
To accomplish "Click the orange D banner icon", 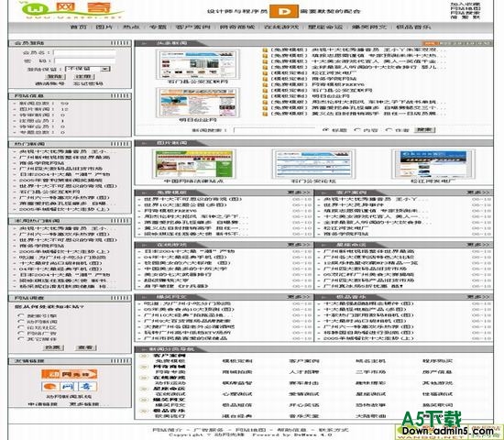I will click(x=284, y=12).
